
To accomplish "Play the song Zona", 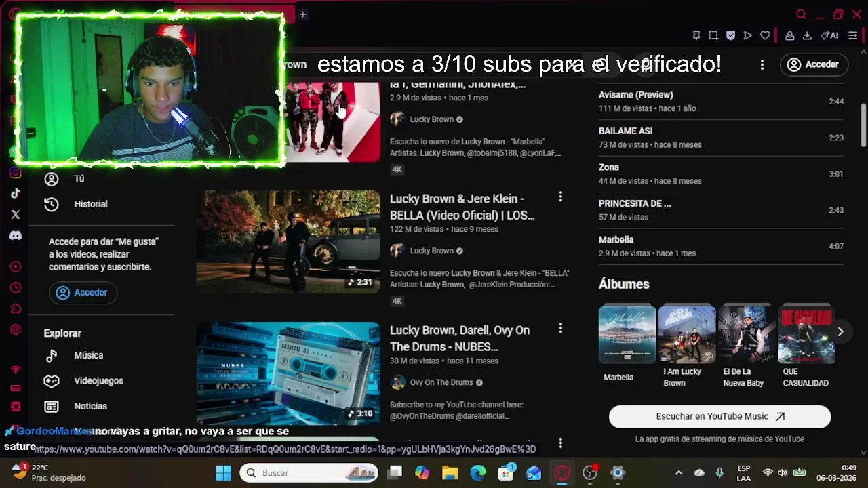I will pos(721,174).
